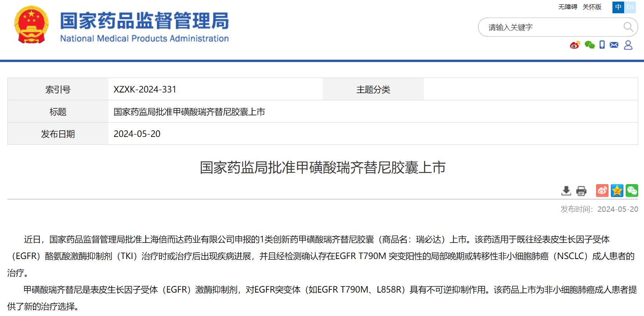Print the article using the printer icon
This screenshot has width=644, height=316.
point(581,191)
